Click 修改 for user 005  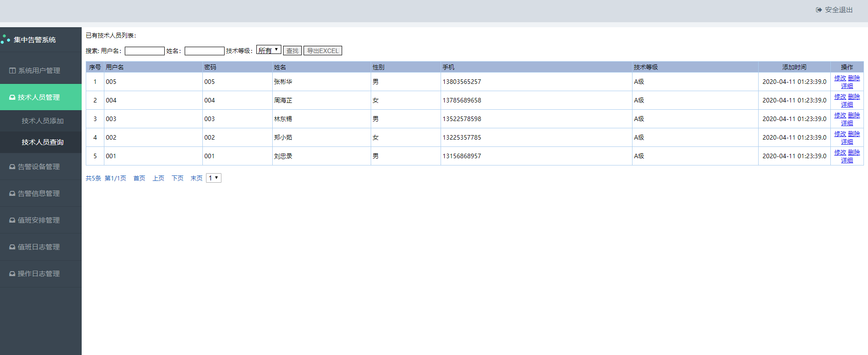point(840,78)
